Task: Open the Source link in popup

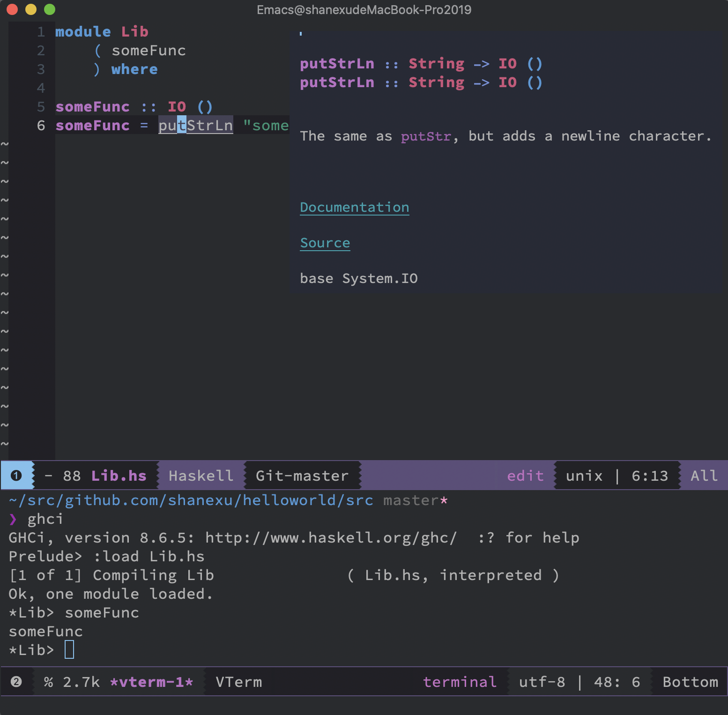Action: [325, 243]
